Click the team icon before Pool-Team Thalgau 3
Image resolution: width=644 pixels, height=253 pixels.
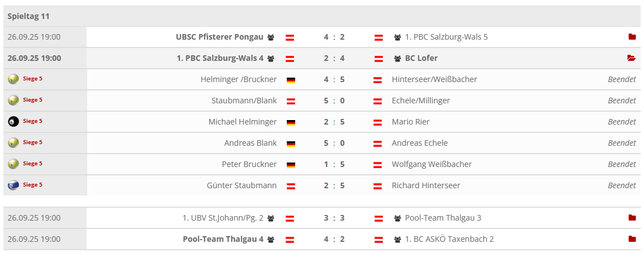[397, 218]
